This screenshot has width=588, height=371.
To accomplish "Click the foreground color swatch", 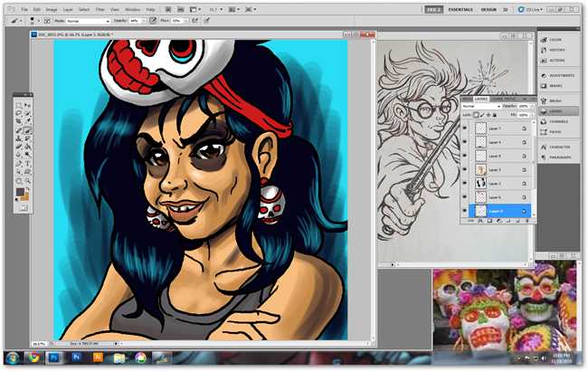I will click(x=20, y=192).
